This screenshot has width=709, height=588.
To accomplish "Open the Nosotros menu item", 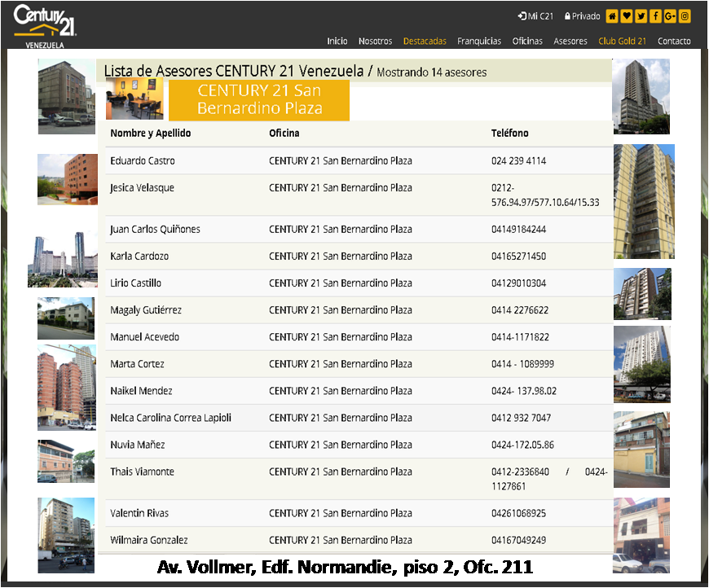I will click(376, 42).
